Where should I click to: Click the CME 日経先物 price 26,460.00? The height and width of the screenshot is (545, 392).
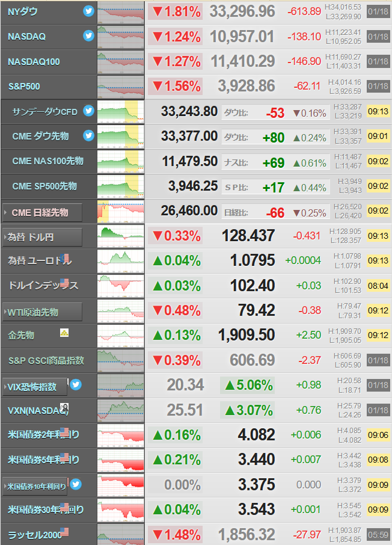click(x=189, y=211)
